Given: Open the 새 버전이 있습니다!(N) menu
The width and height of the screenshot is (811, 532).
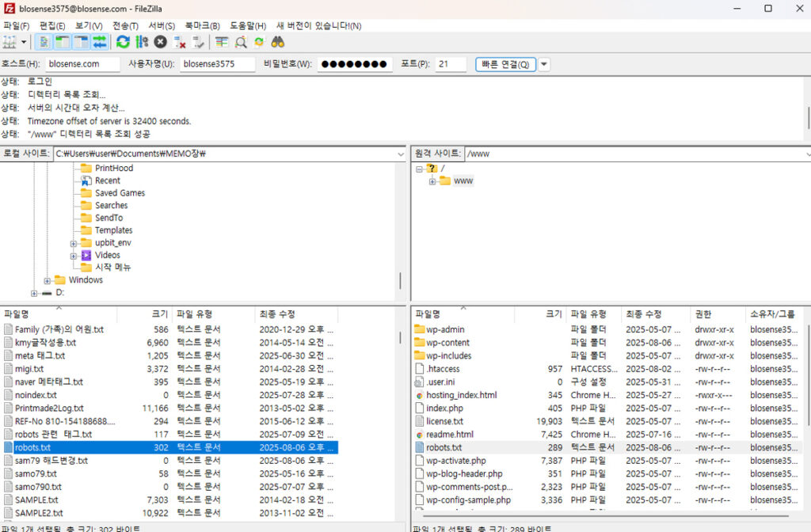Looking at the screenshot, I should [318, 26].
